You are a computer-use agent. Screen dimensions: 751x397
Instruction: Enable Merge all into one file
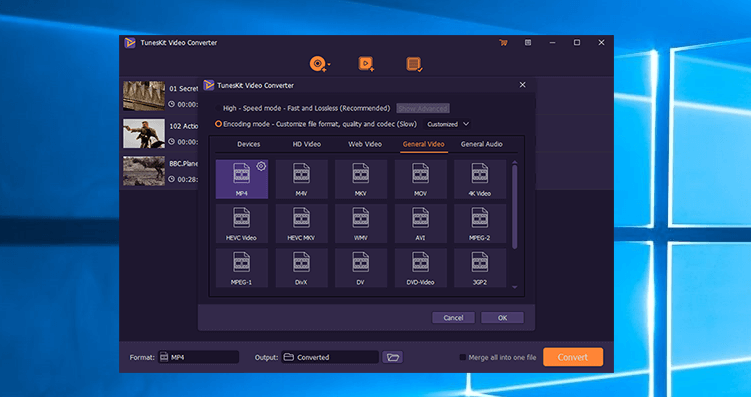click(x=463, y=357)
